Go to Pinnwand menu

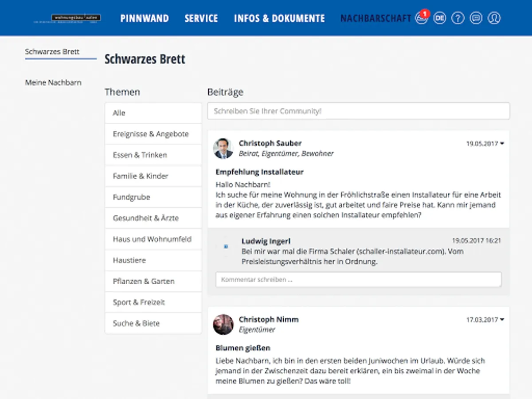coord(145,18)
